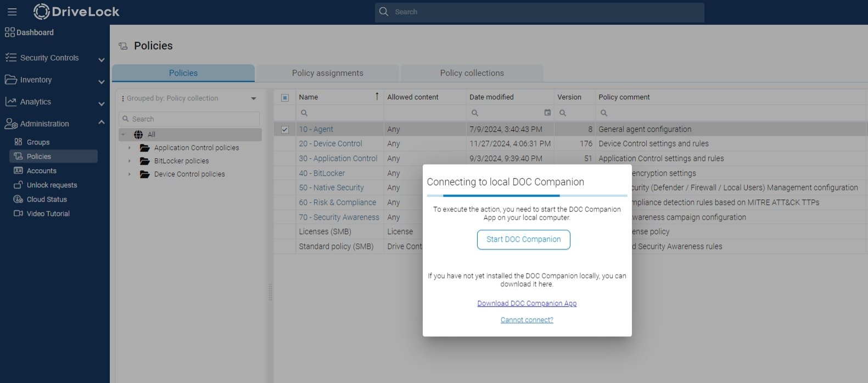868x383 pixels.
Task: Click the Unlock requests padlock icon
Action: pos(18,185)
